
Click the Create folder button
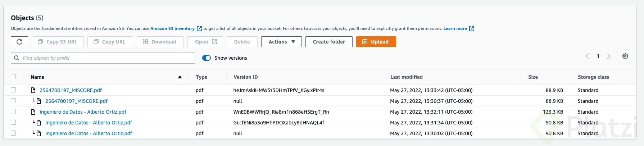tap(329, 42)
